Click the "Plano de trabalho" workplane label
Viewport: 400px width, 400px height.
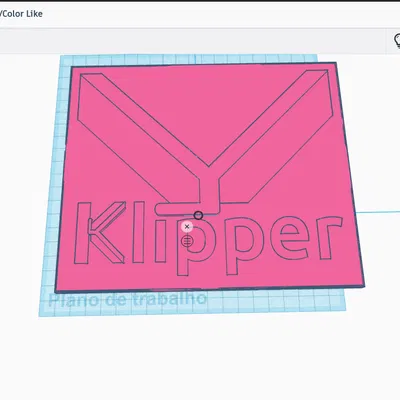(127, 299)
